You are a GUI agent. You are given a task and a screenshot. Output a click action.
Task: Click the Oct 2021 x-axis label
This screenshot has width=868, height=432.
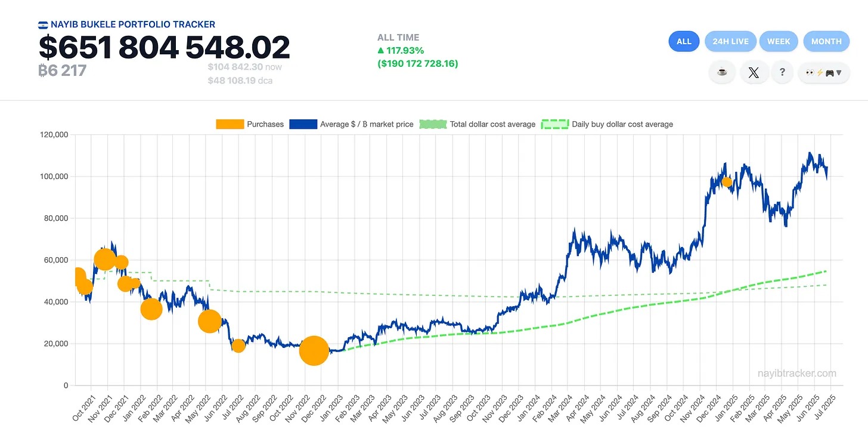(x=85, y=407)
